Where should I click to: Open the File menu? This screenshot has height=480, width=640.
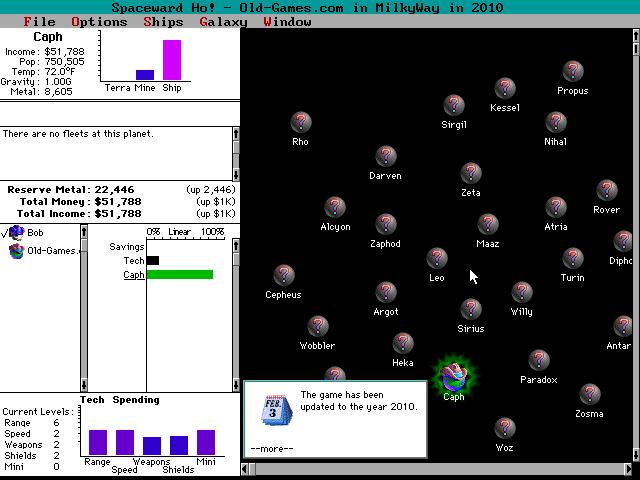point(39,22)
